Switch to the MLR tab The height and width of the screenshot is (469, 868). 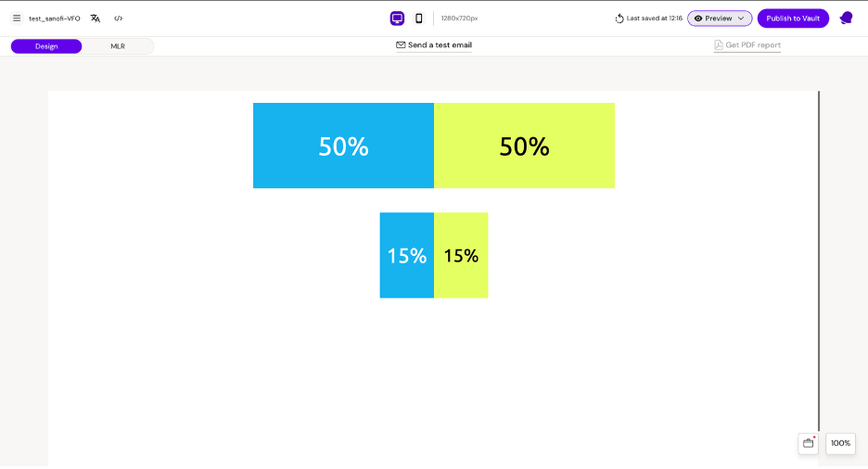point(118,46)
